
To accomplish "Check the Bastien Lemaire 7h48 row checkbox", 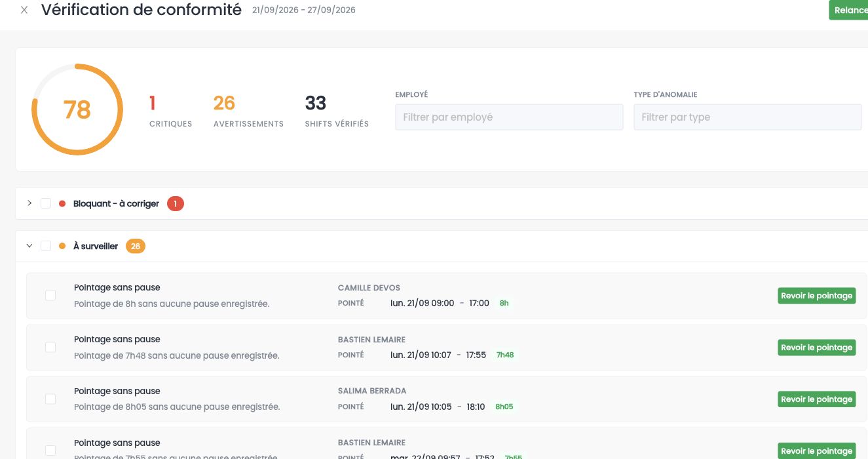I will click(x=50, y=348).
